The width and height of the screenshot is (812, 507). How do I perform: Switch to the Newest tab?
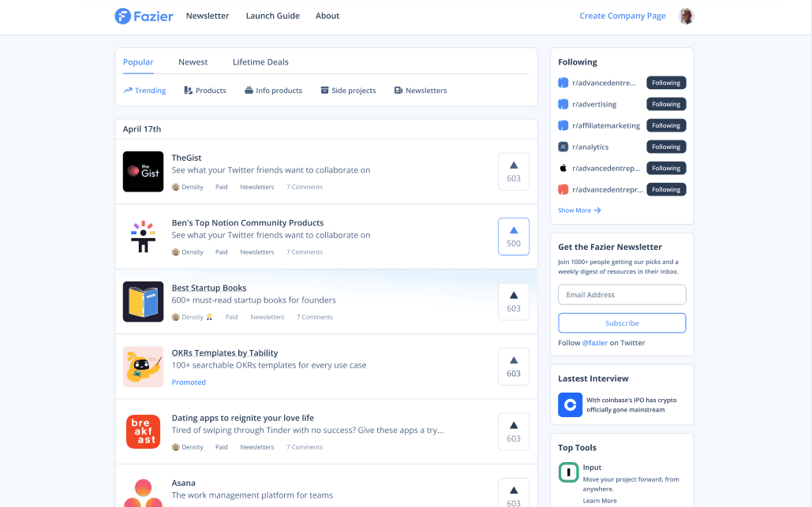(x=193, y=62)
